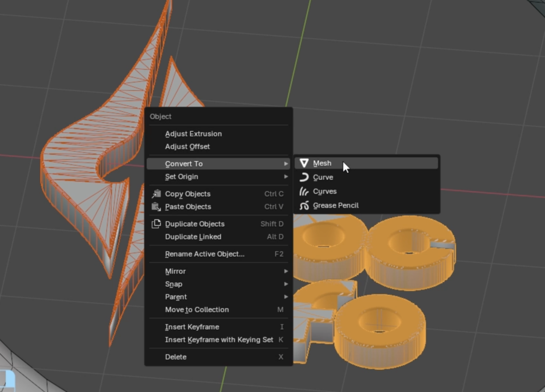Choose Grease Pencil conversion option
Image resolution: width=545 pixels, height=392 pixels.
[x=366, y=205]
